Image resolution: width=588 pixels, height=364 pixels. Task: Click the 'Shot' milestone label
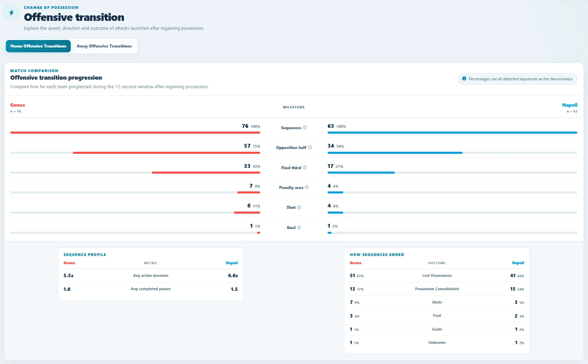[291, 207]
